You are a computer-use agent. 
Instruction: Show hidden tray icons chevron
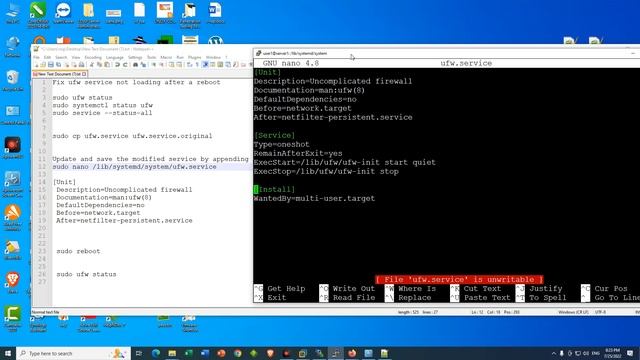tap(553, 353)
